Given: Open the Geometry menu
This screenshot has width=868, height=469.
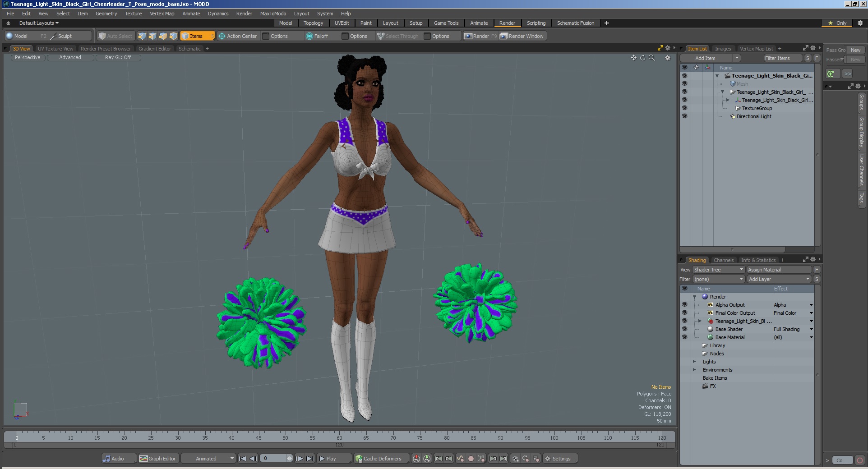Looking at the screenshot, I should (106, 14).
